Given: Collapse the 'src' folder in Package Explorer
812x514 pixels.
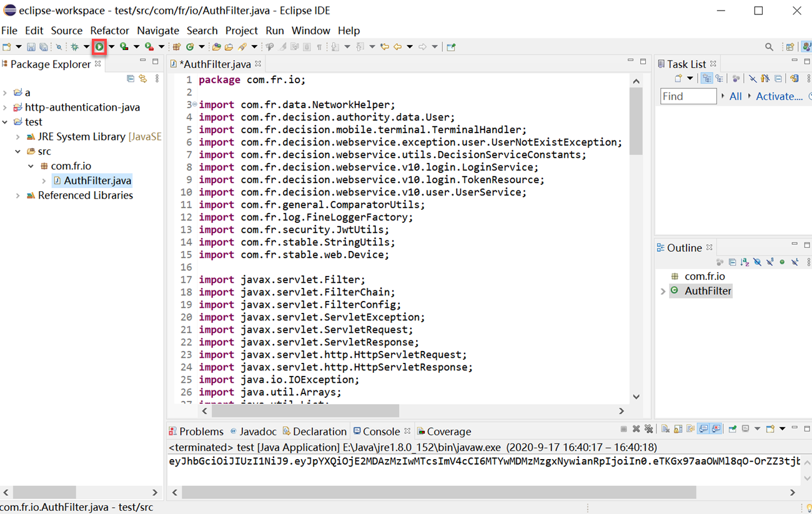Looking at the screenshot, I should pos(18,151).
